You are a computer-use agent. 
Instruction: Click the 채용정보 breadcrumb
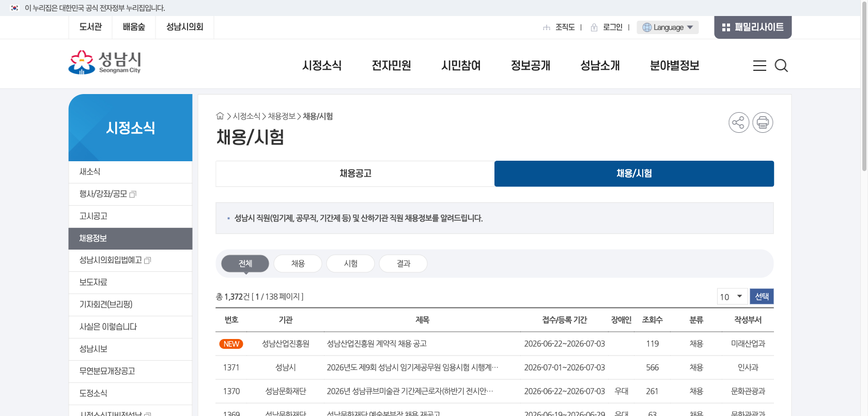[x=282, y=116]
